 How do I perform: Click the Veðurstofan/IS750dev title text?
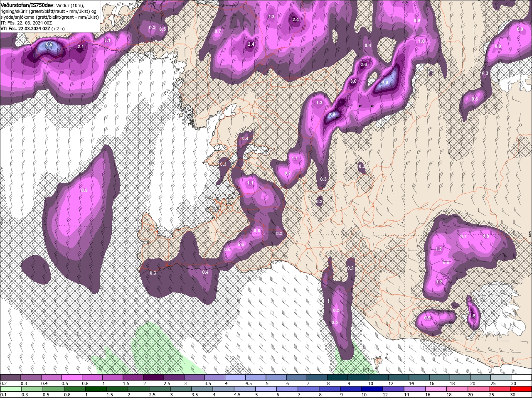(x=27, y=5)
